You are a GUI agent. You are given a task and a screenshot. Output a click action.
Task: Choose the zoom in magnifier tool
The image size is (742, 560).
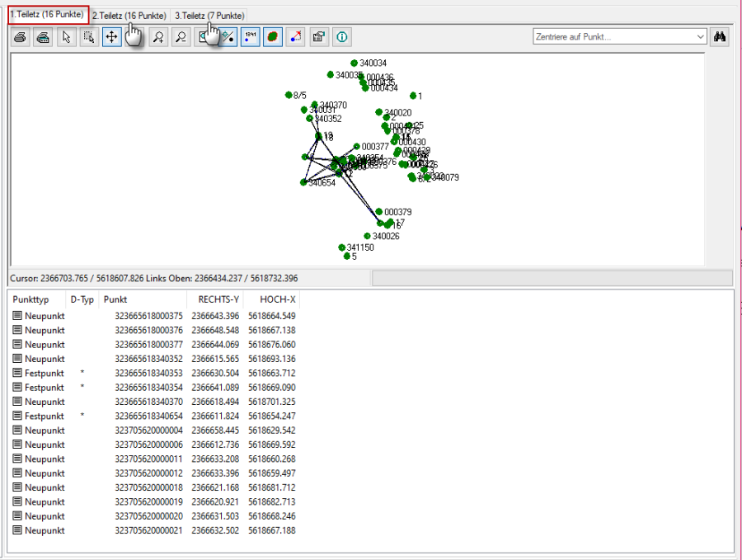(157, 37)
